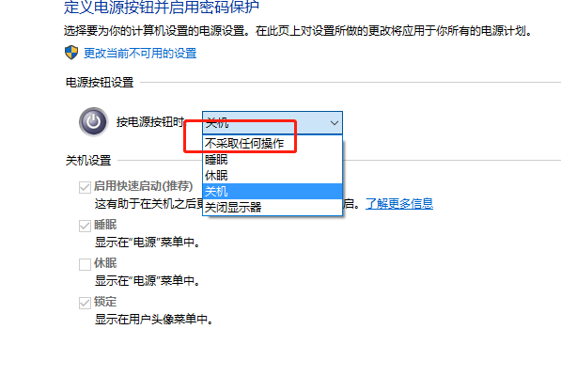This screenshot has width=561, height=392.
Task: Open 更改当前不可用的设置 link
Action: 140,54
